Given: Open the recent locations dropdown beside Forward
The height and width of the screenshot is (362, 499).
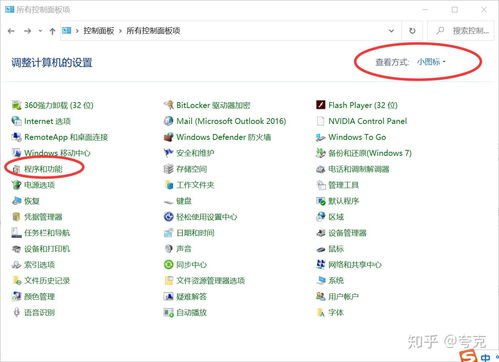Looking at the screenshot, I should click(x=40, y=31).
